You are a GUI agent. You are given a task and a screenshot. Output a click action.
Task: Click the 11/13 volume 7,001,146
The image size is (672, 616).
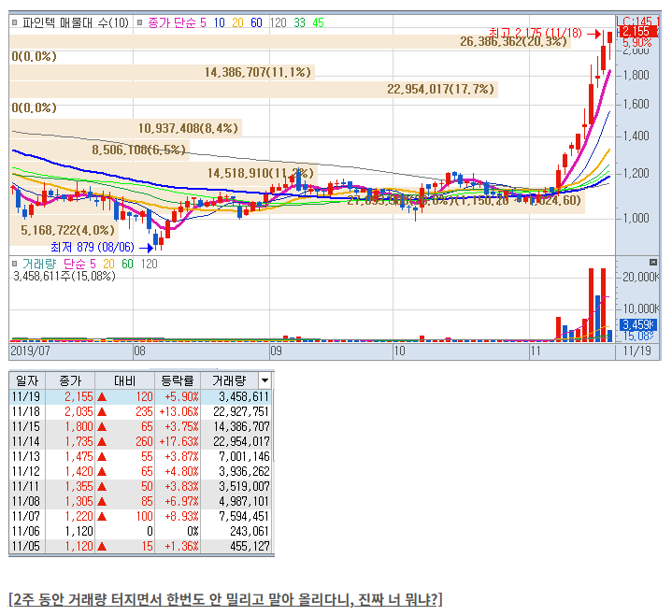[244, 456]
